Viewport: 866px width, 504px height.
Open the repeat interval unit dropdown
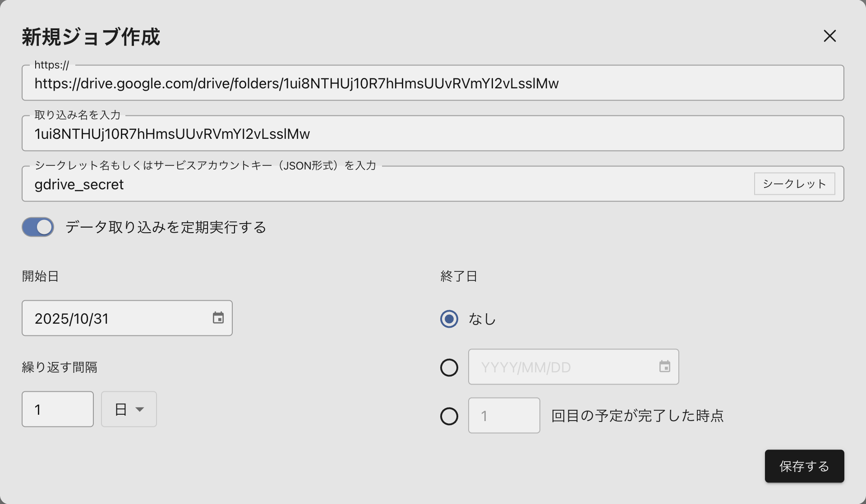pyautogui.click(x=129, y=409)
